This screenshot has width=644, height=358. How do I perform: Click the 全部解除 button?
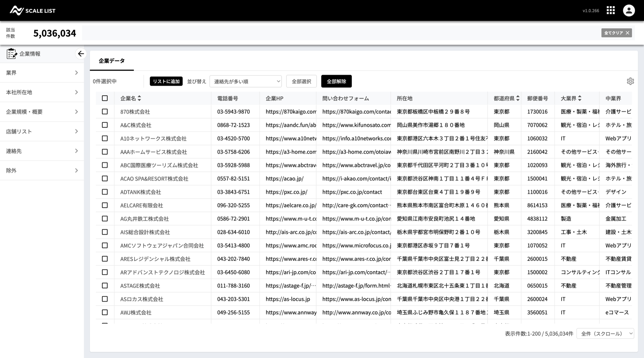336,81
